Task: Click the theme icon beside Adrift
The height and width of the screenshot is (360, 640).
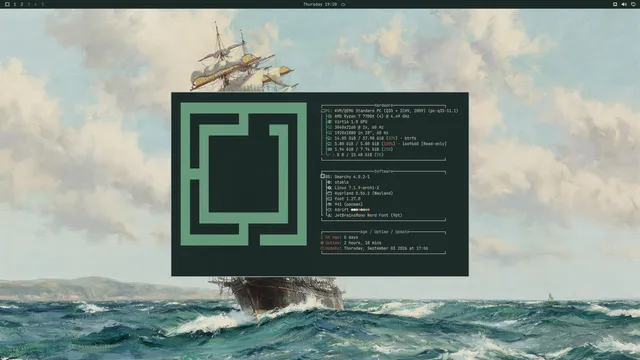Action: coord(329,210)
